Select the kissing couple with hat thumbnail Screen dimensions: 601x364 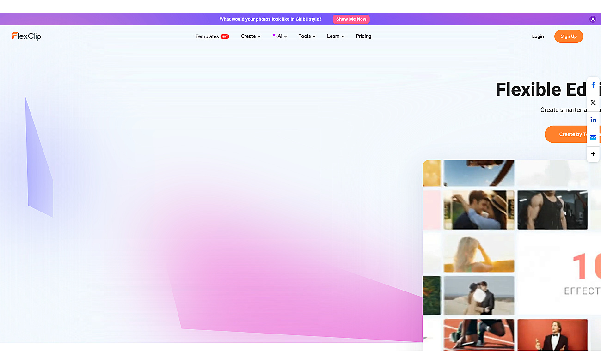coord(479,210)
